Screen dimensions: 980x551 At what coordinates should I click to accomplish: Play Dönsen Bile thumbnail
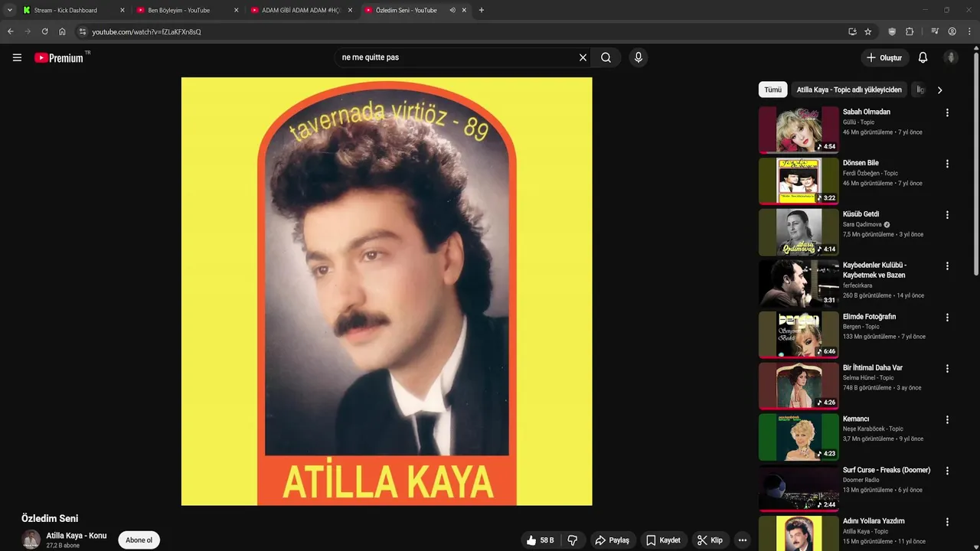coord(799,181)
